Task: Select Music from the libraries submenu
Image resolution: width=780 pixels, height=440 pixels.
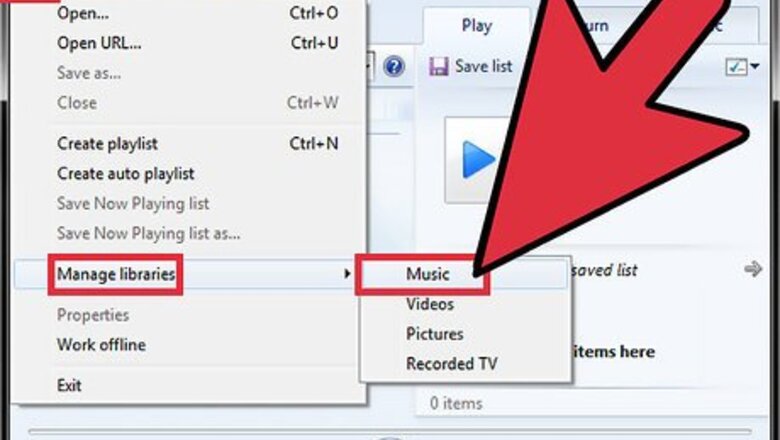Action: [428, 274]
